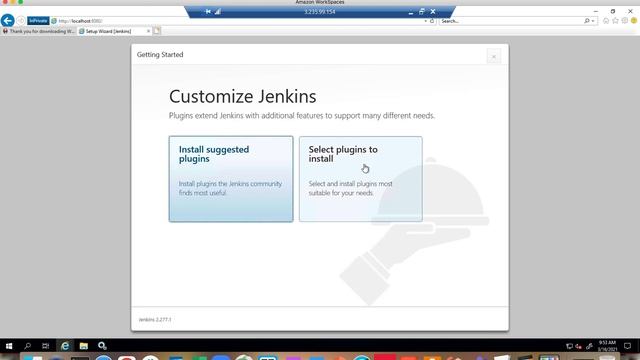Minimize the remote session connection bar
This screenshot has width=640, height=360.
[x=411, y=12]
